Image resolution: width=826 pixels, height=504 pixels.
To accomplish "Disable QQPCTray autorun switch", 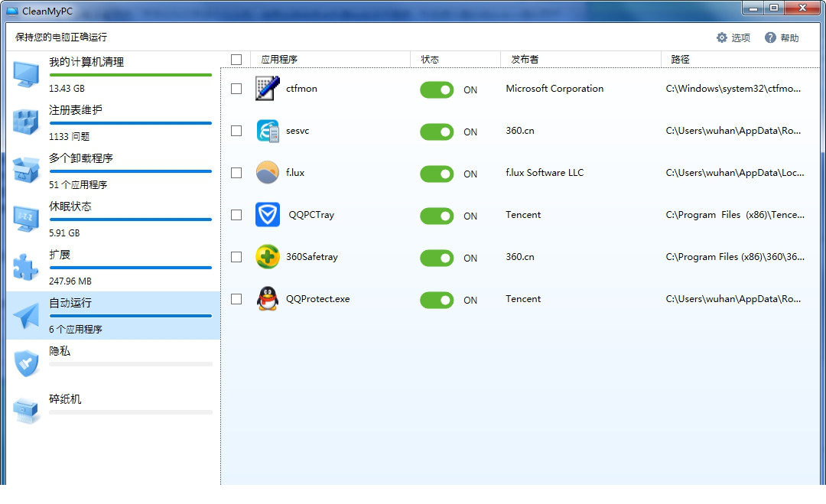I will pos(437,216).
